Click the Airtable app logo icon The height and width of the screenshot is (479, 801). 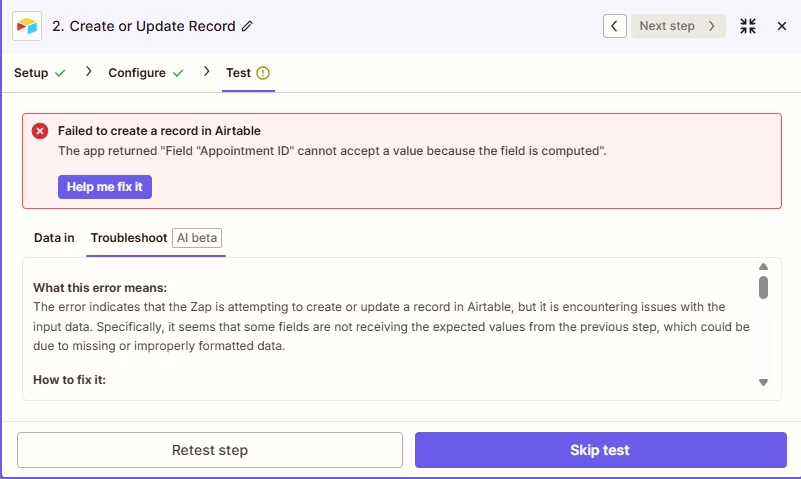pos(27,26)
